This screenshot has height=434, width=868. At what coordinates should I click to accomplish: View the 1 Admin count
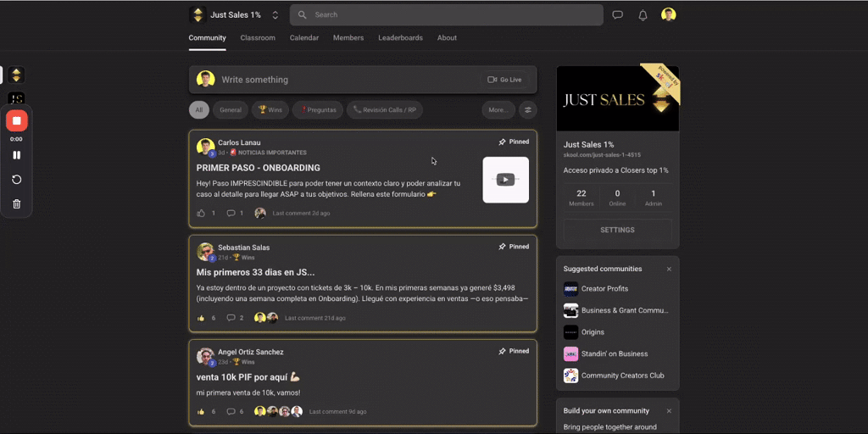(x=654, y=198)
